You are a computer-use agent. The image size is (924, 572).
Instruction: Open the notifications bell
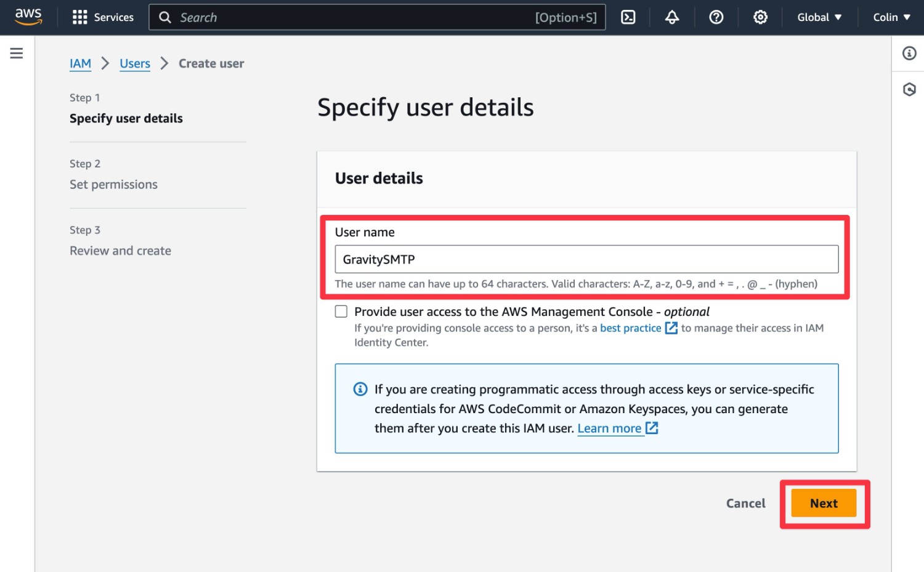click(672, 17)
